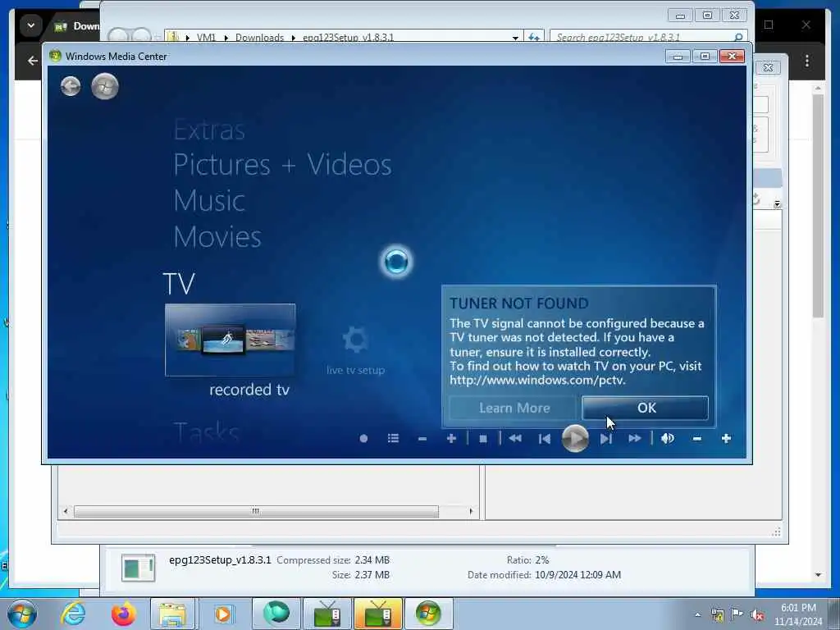
Task: Open the browser tab list chevron
Action: 31,25
